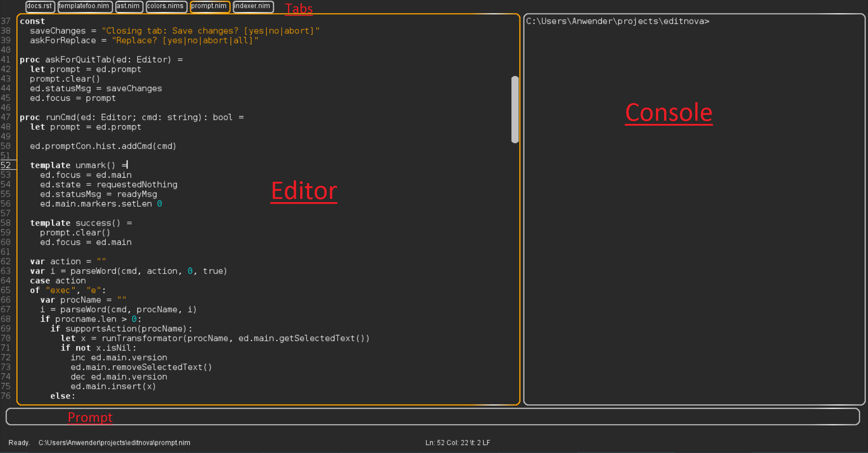
Task: Click 'ed.focus = prompt' line
Action: coord(73,98)
